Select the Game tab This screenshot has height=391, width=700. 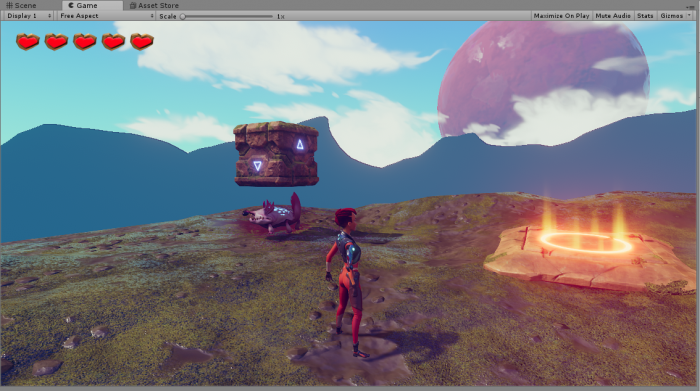(x=83, y=5)
